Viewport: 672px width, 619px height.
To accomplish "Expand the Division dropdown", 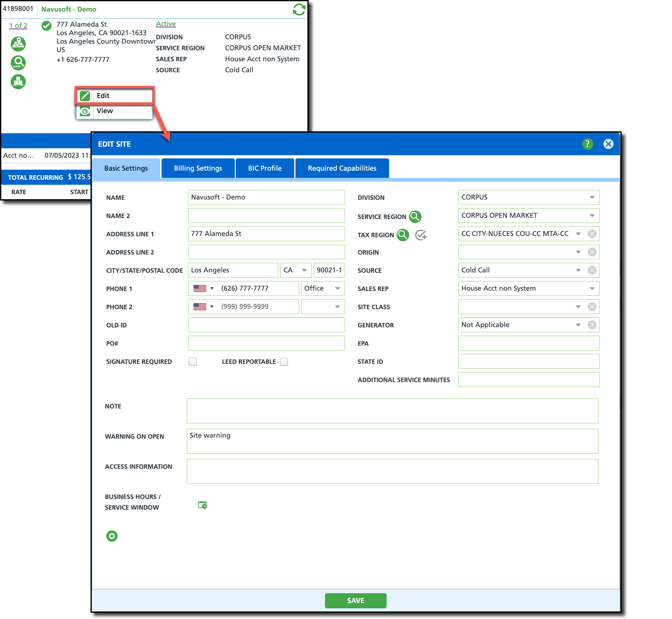I will pos(592,197).
